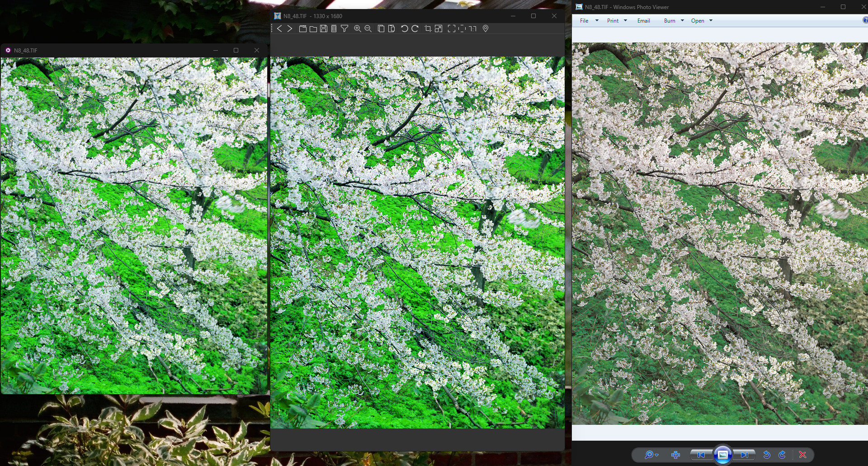
Task: Click the cocktail glass app icon in middle viewer
Action: point(278,16)
